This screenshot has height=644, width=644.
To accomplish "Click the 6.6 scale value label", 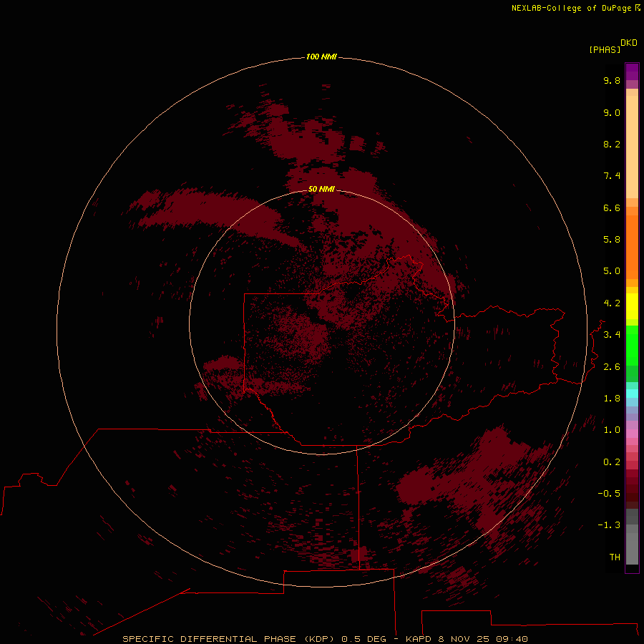I will [x=612, y=208].
